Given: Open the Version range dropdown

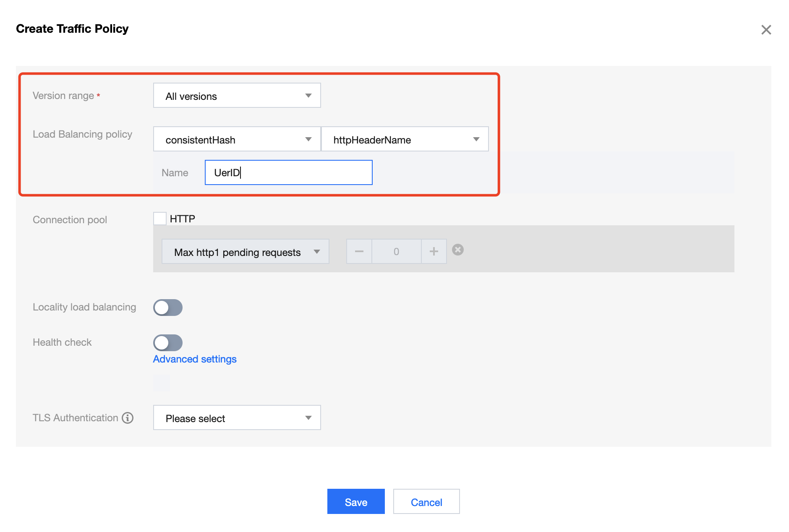Looking at the screenshot, I should [x=237, y=96].
